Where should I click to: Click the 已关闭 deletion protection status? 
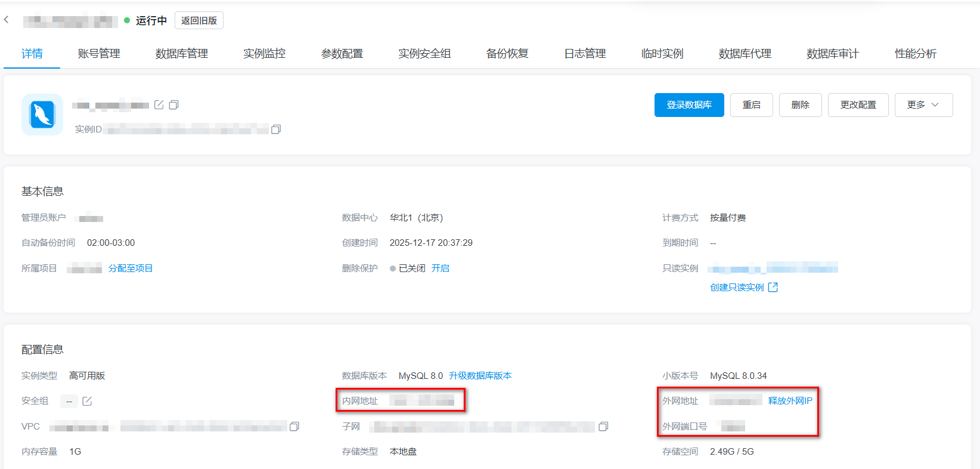pyautogui.click(x=412, y=269)
